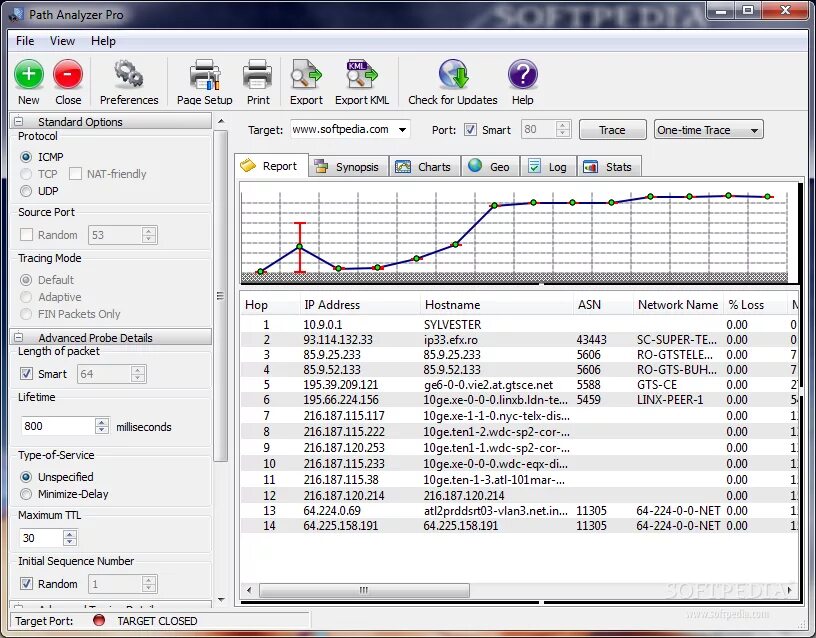
Task: Click the Geo tab globe icon
Action: click(475, 165)
